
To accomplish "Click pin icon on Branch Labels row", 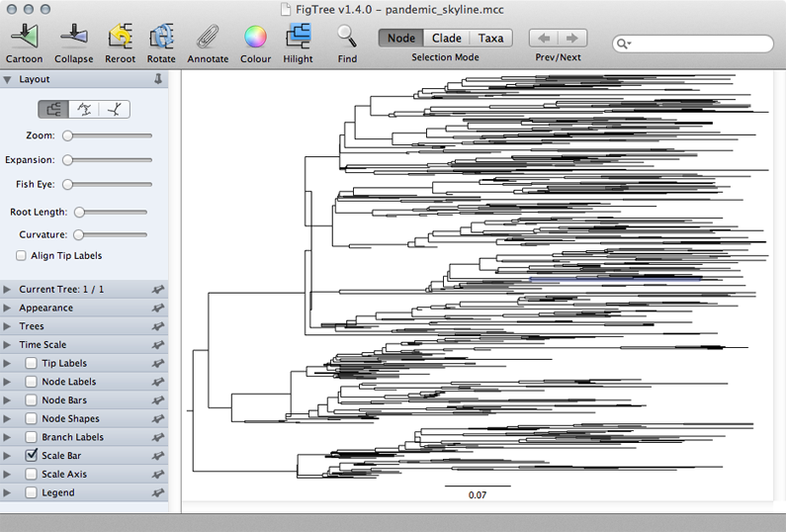I will 158,437.
